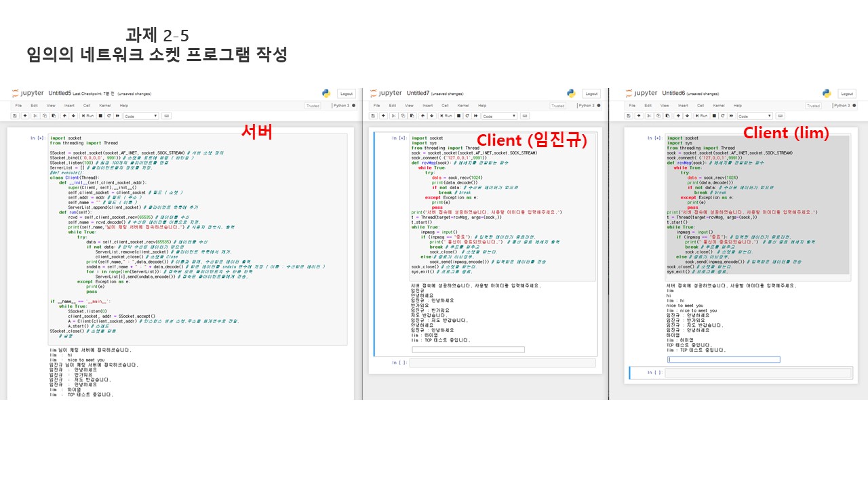Click Logout in the Untitled5 window
The height and width of the screenshot is (488, 868).
tap(346, 94)
